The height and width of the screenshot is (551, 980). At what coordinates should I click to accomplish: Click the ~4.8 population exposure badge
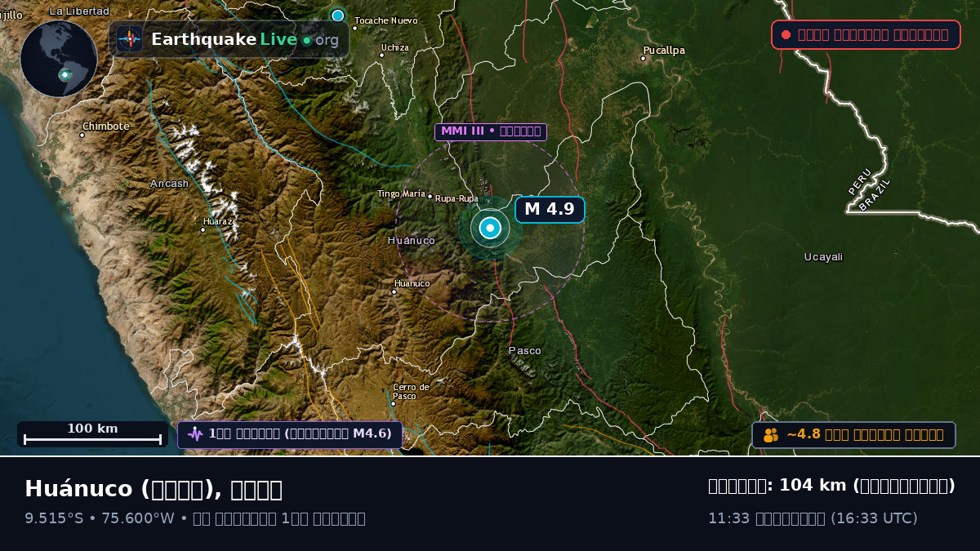[853, 435]
